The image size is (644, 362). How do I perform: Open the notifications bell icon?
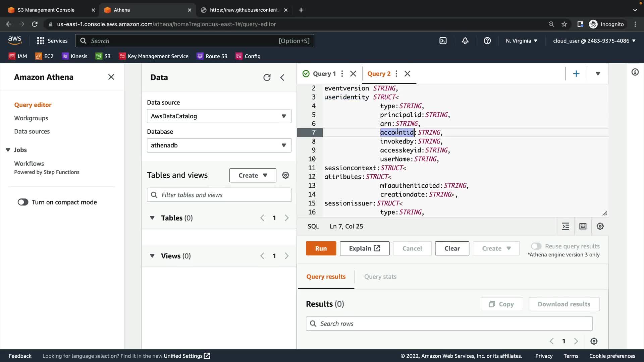click(x=465, y=41)
